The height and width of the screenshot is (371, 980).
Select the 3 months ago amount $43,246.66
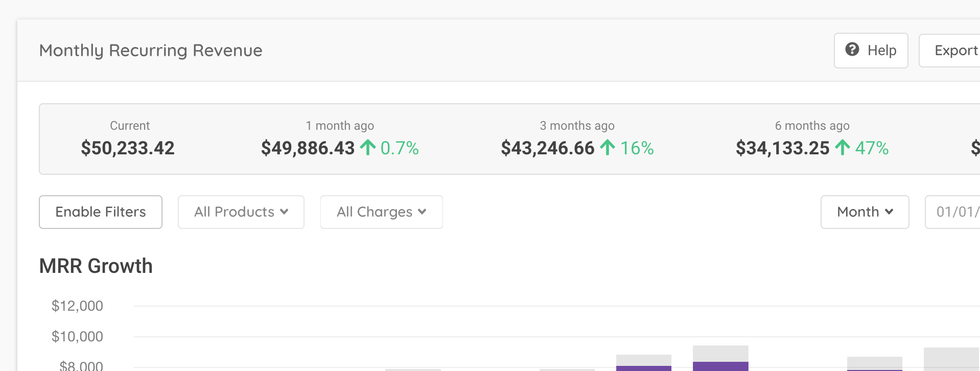point(547,148)
